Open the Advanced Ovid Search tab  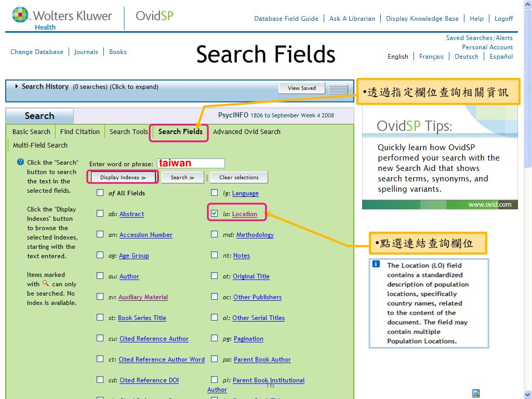[x=247, y=131]
